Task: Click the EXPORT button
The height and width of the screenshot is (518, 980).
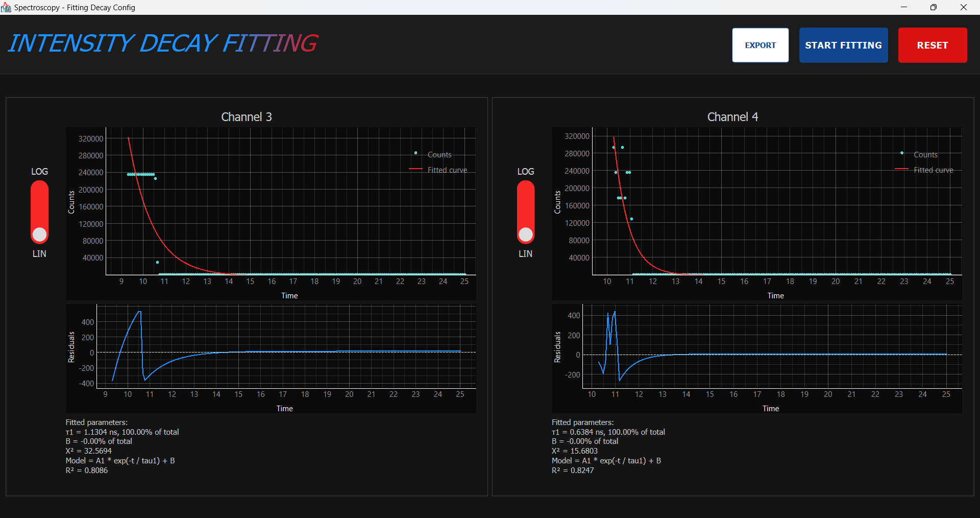Action: point(760,45)
